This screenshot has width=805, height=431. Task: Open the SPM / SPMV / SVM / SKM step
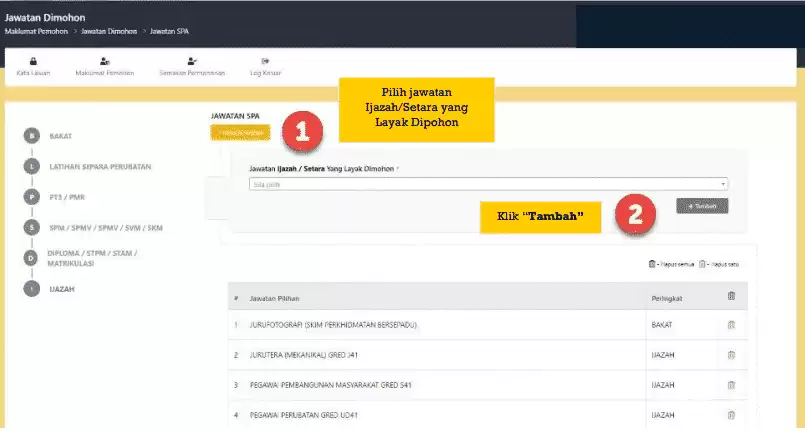point(33,228)
